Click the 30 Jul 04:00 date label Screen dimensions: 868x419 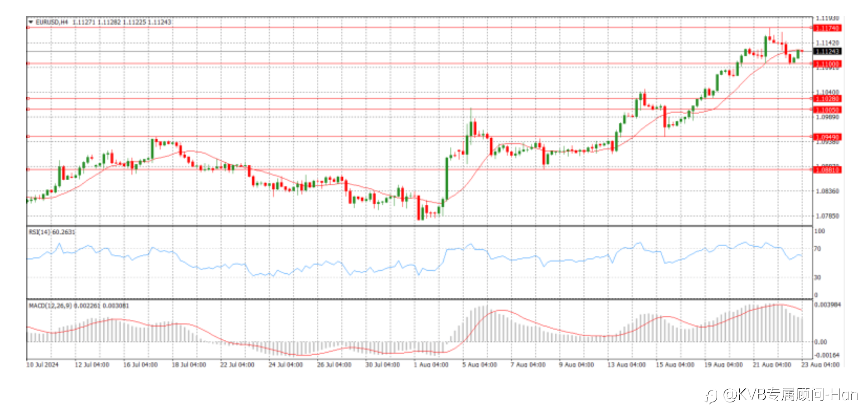click(x=383, y=365)
